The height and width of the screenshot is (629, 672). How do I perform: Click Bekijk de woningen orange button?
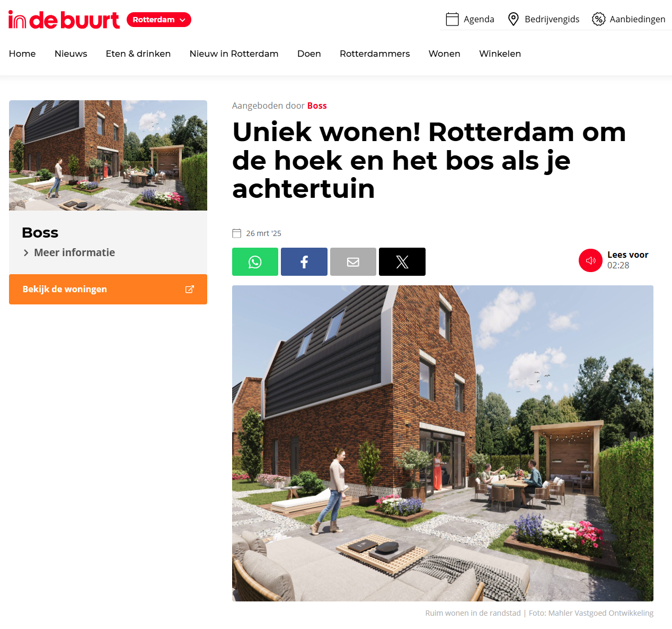pos(108,289)
